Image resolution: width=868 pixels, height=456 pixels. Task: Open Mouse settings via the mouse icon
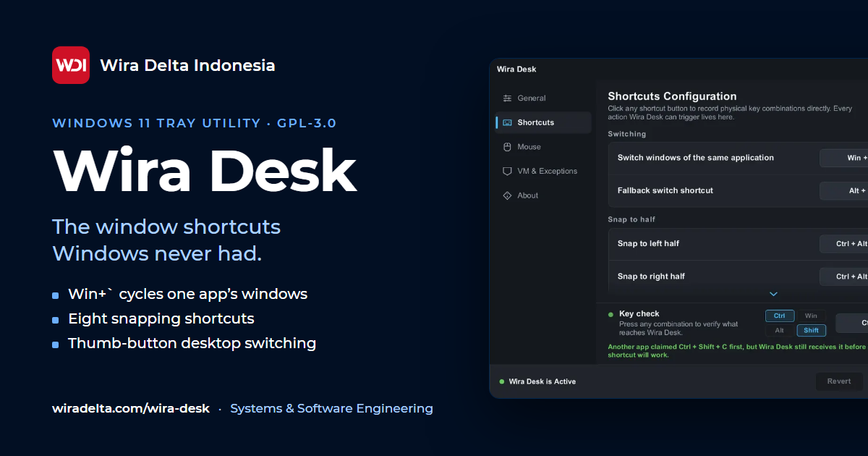point(507,147)
